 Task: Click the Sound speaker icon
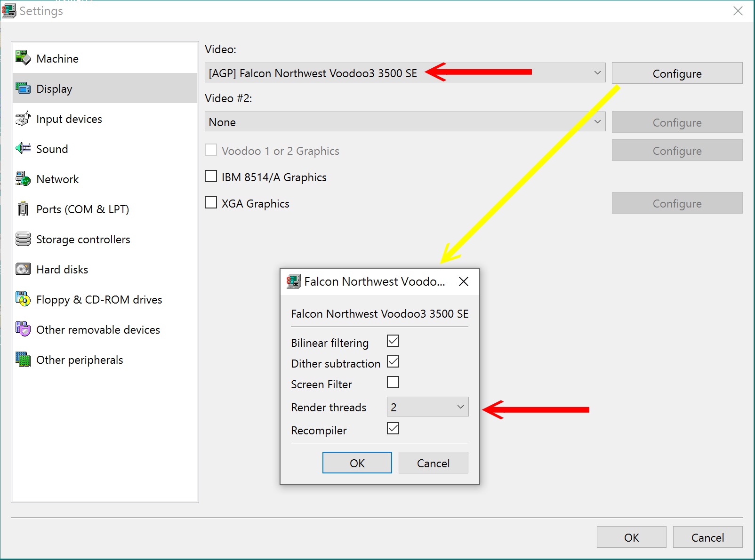(x=23, y=148)
